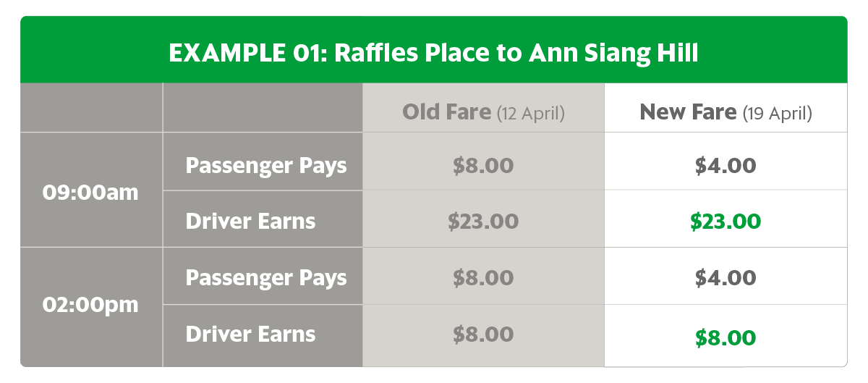Click the green $8.00 new driver earnings

pos(725,337)
